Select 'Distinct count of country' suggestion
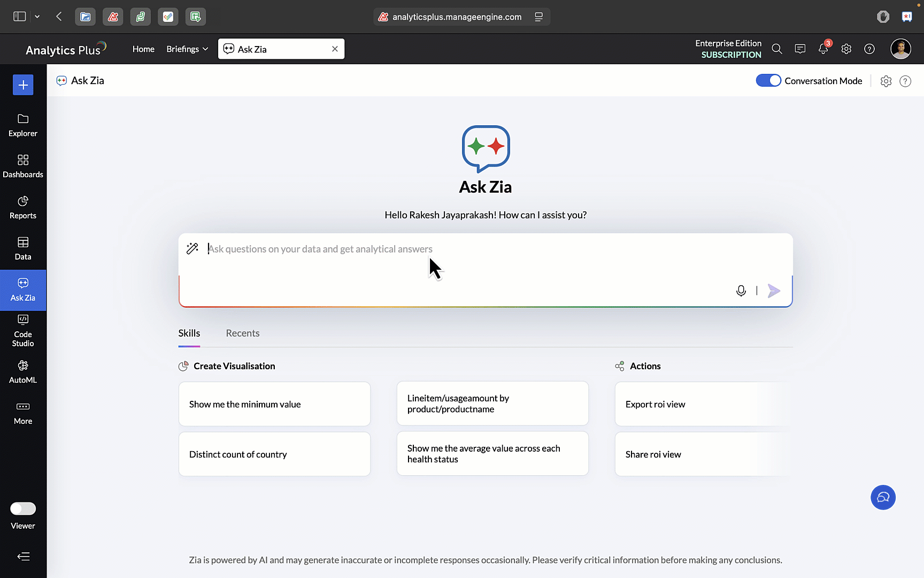 click(274, 454)
